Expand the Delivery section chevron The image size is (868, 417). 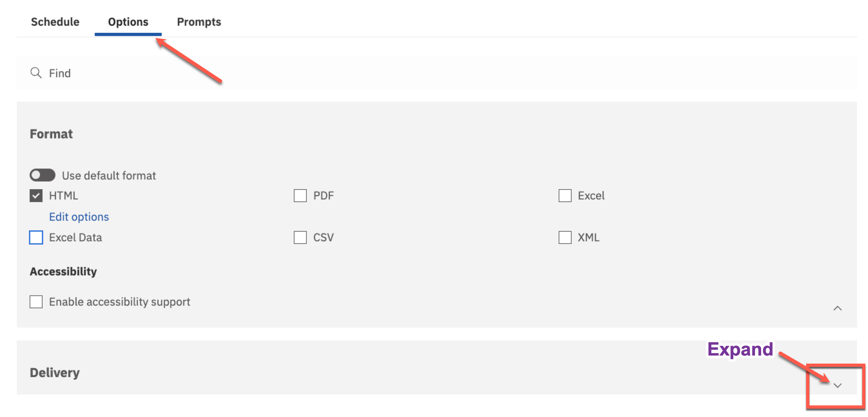point(837,386)
